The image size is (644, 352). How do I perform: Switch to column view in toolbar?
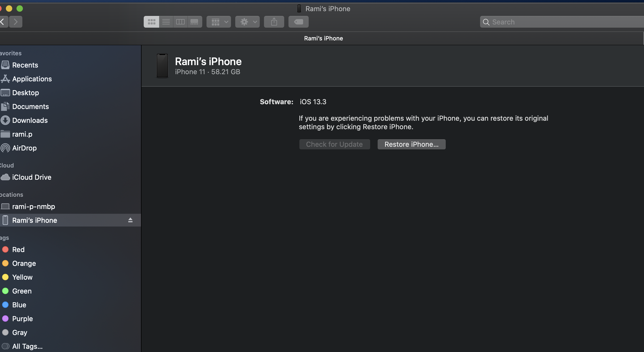point(180,22)
